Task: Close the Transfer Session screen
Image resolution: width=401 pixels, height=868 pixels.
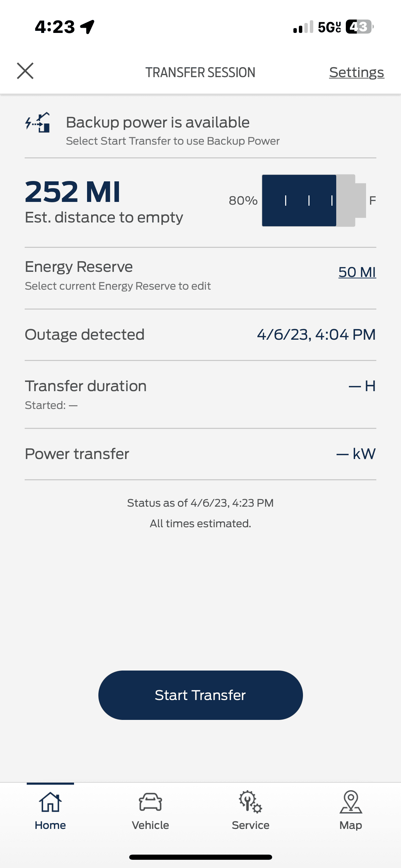Action: click(x=25, y=71)
